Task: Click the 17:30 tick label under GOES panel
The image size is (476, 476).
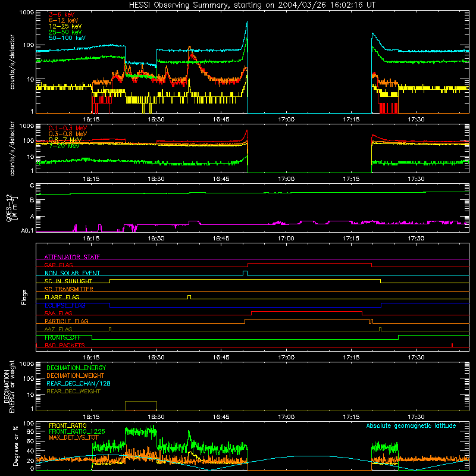Action: point(416,239)
